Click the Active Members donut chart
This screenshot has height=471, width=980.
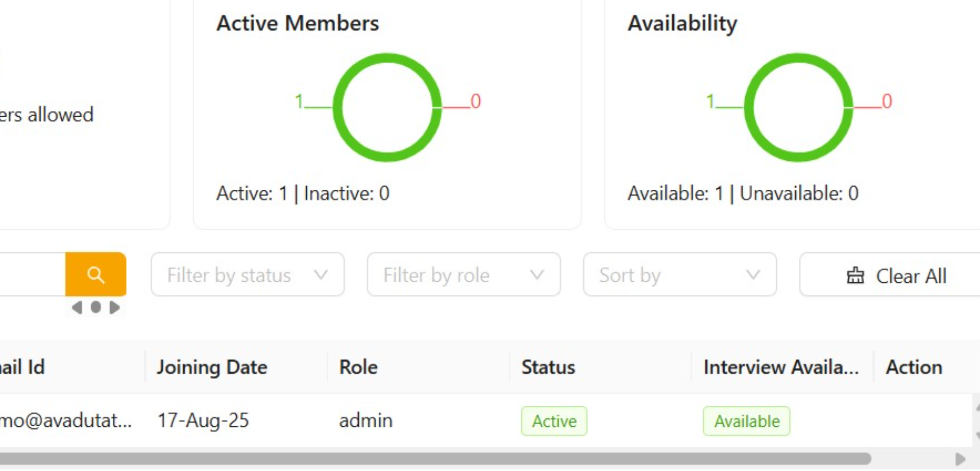(x=387, y=107)
